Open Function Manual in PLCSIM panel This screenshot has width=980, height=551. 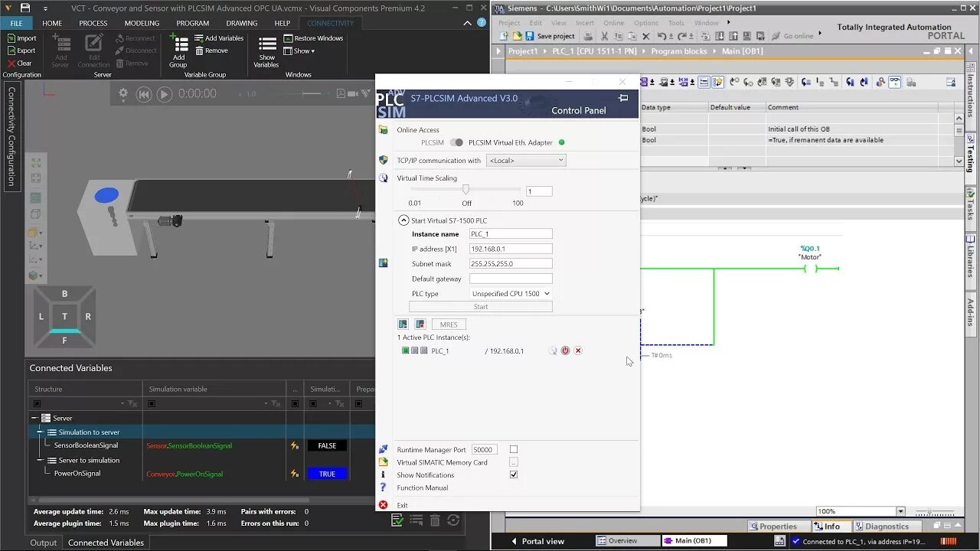click(x=423, y=487)
